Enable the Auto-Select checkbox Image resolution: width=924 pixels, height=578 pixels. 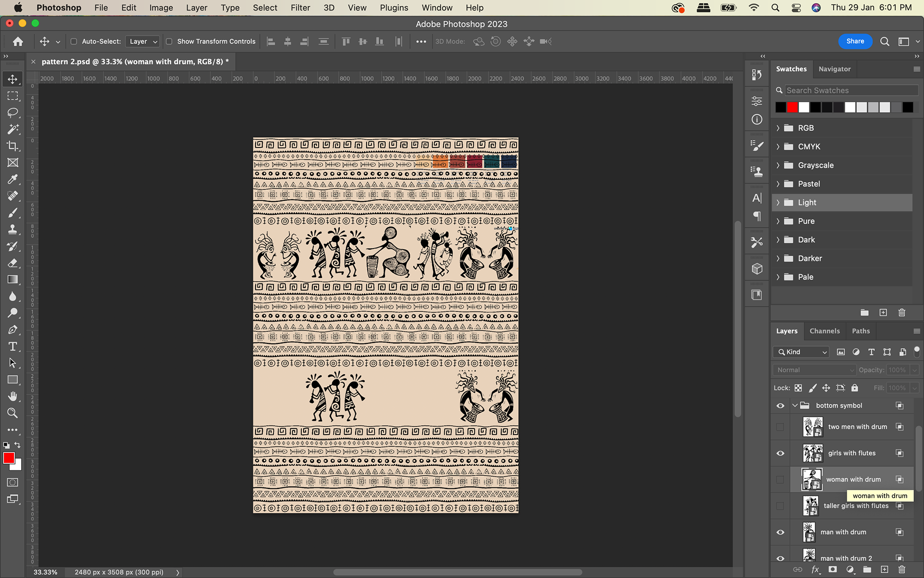74,41
